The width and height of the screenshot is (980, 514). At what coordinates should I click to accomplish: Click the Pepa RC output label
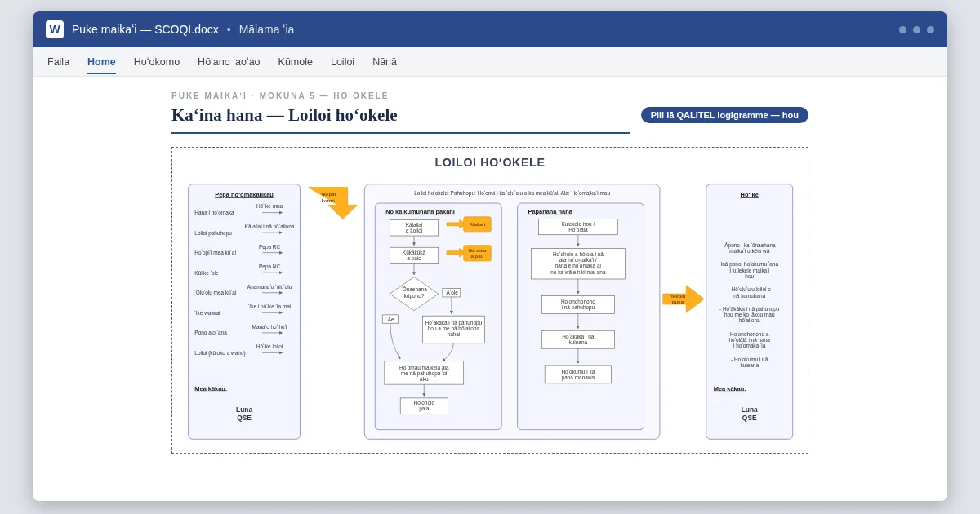269,246
